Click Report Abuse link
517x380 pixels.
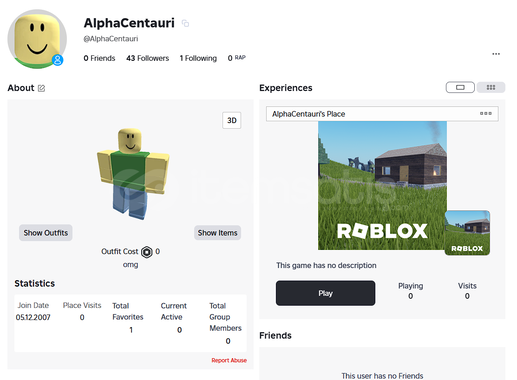point(229,360)
